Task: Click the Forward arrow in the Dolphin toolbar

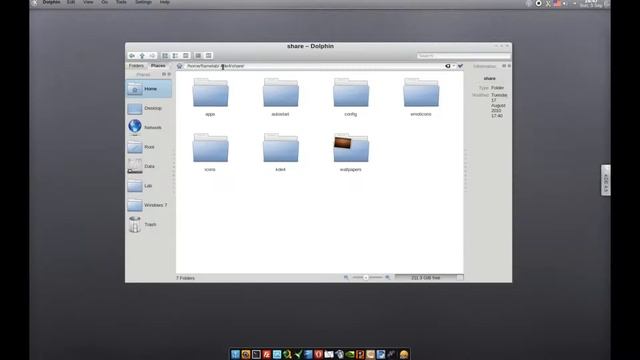Action: pos(152,56)
